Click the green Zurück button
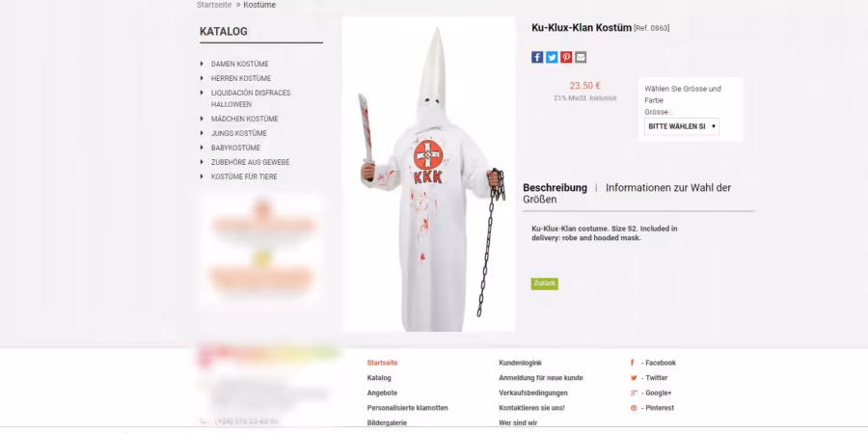868x434 pixels. (545, 284)
